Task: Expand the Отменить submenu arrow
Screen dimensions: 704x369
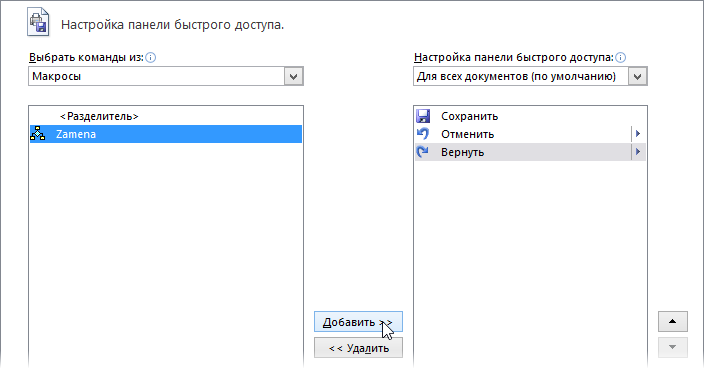Action: (x=638, y=134)
